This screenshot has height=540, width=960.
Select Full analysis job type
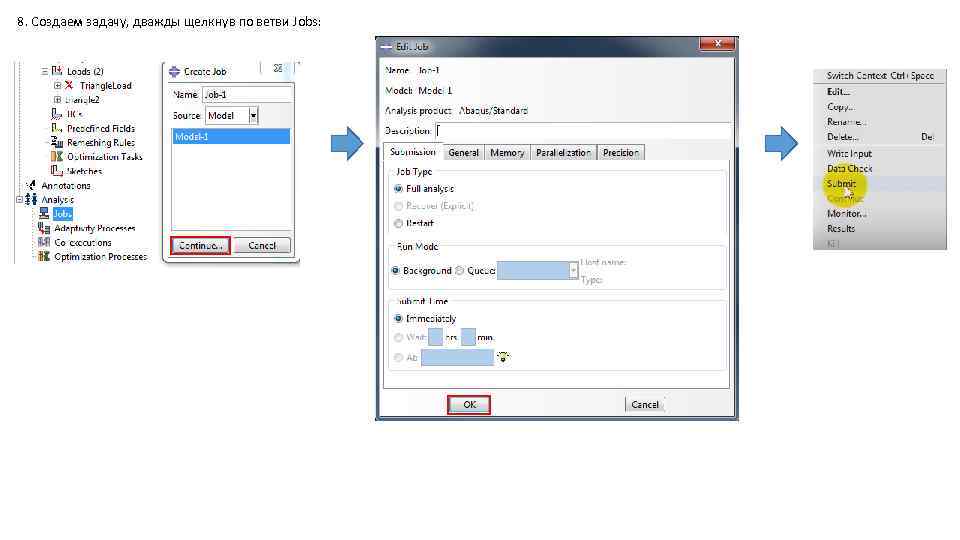(399, 189)
